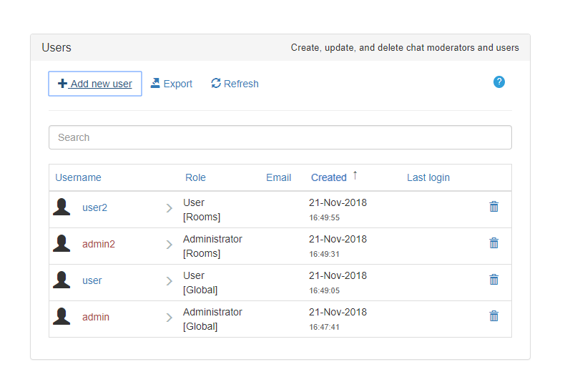Viewport: 570px width, 392px height.
Task: Sort by Created column header
Action: (x=329, y=177)
